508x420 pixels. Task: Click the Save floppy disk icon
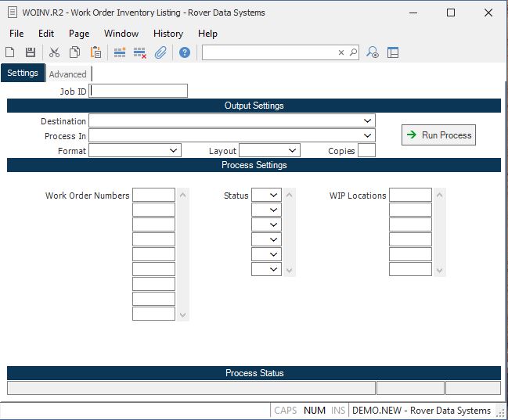(x=31, y=52)
